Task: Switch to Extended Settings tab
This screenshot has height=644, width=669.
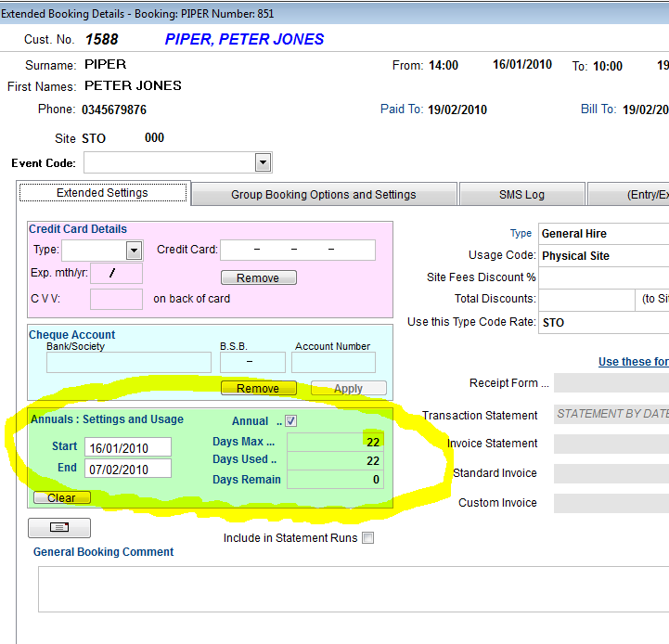Action: tap(102, 193)
